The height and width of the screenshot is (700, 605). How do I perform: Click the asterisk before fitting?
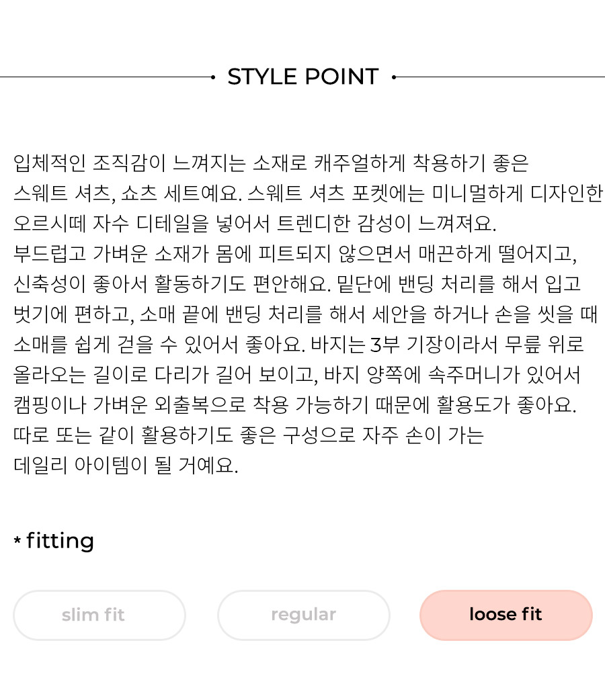[x=17, y=541]
